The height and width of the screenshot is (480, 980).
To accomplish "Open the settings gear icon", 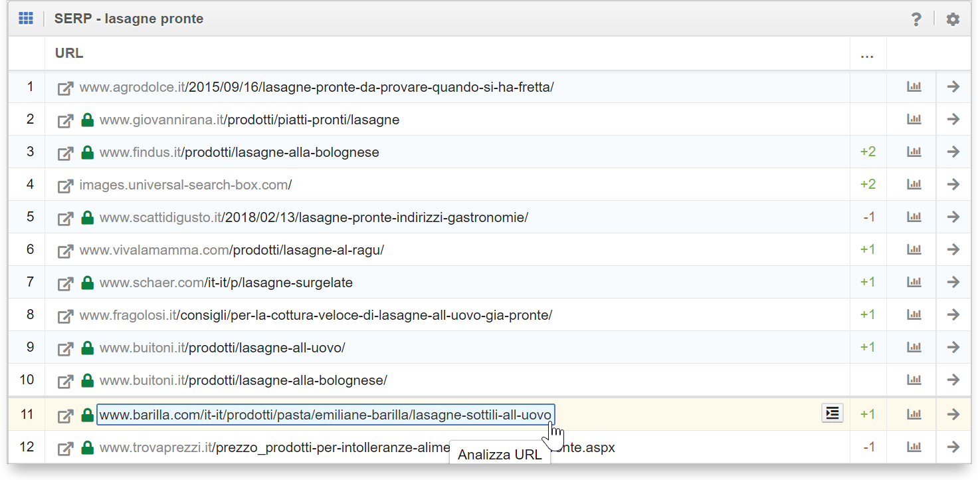I will click(953, 19).
